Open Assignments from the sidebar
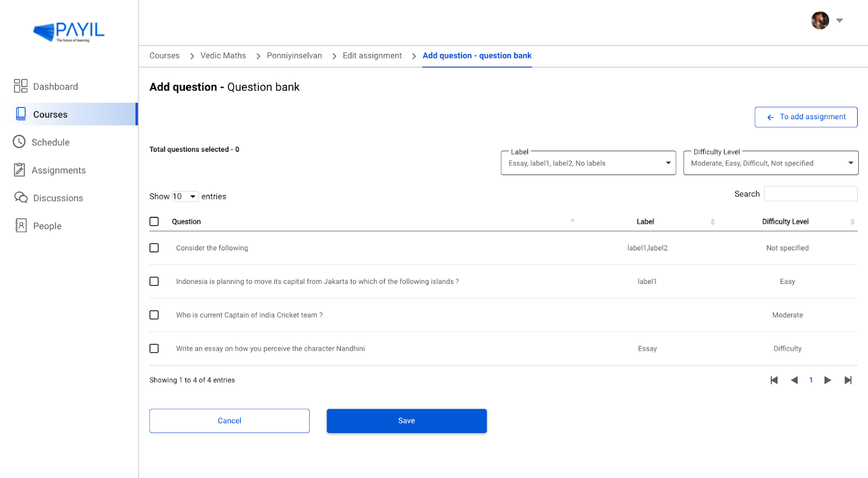The image size is (868, 478). click(59, 170)
